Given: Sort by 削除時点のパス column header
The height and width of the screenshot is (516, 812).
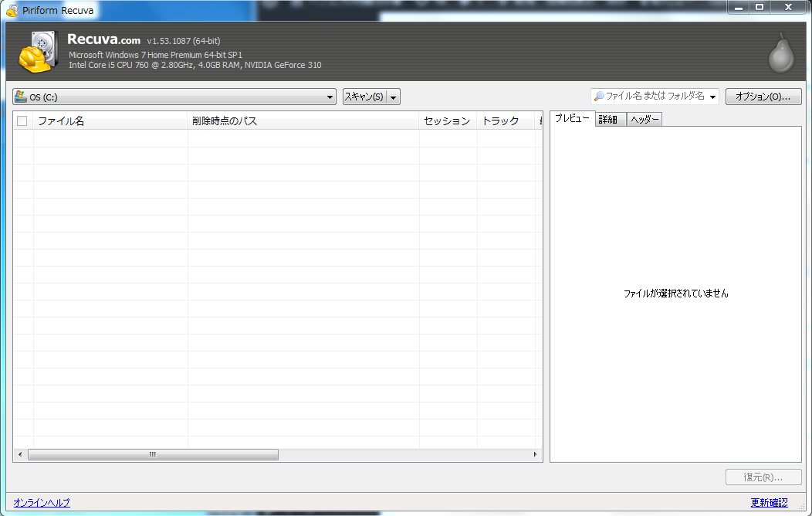Looking at the screenshot, I should (303, 121).
